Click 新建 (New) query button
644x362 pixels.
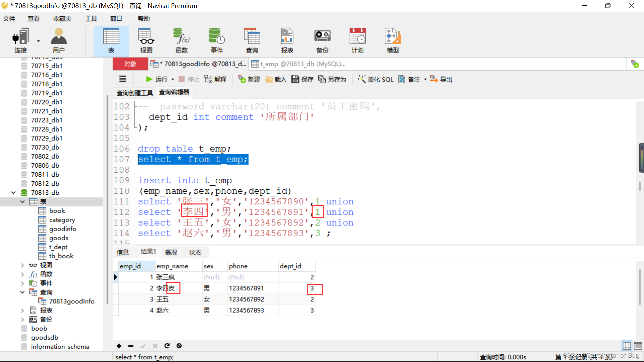(249, 79)
